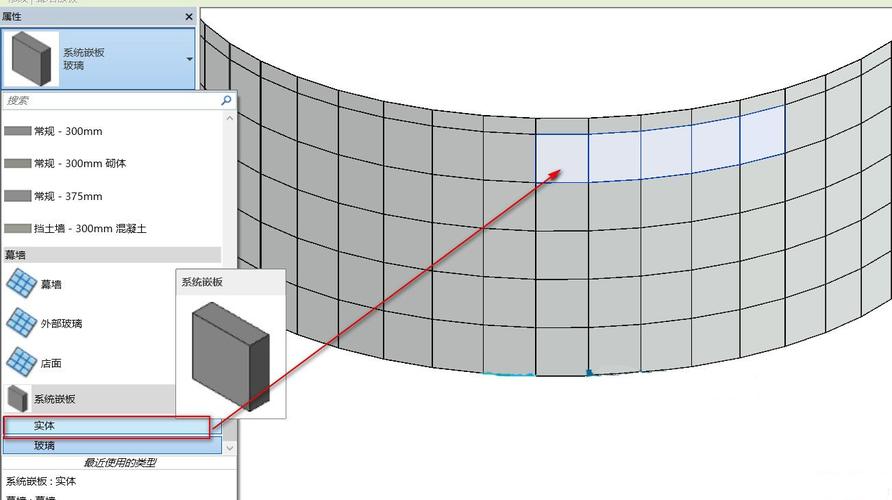Viewport: 892px width, 500px height.
Task: Click the 挡土墙 swatch icon
Action: [x=18, y=229]
